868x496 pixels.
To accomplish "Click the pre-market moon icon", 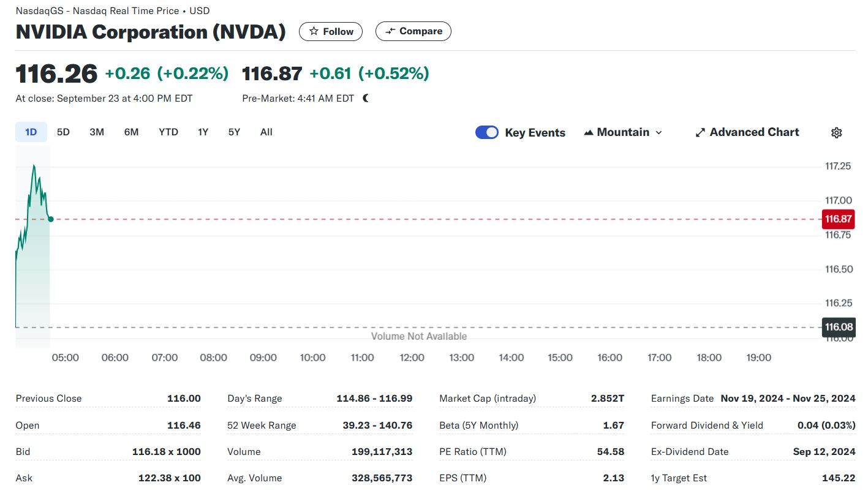I will point(366,98).
